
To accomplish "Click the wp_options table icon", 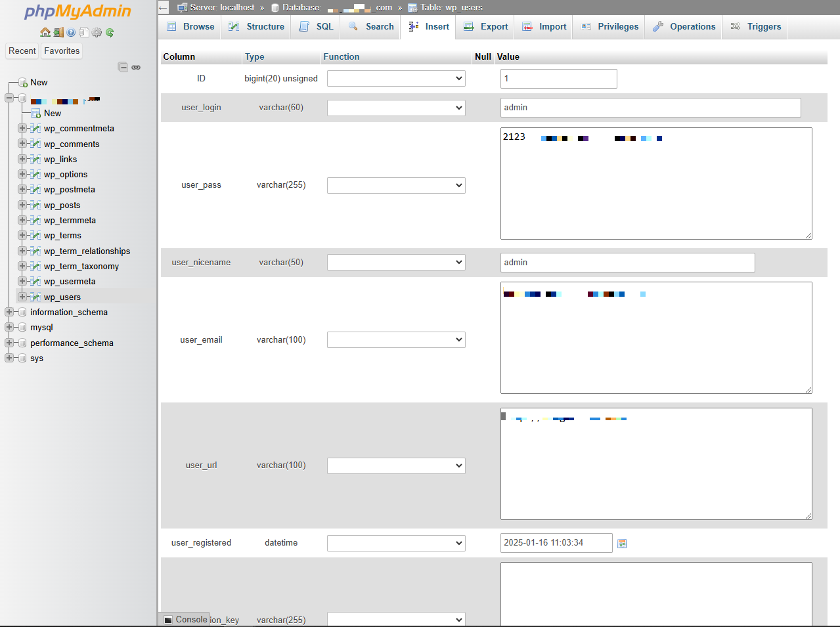I will 36,175.
